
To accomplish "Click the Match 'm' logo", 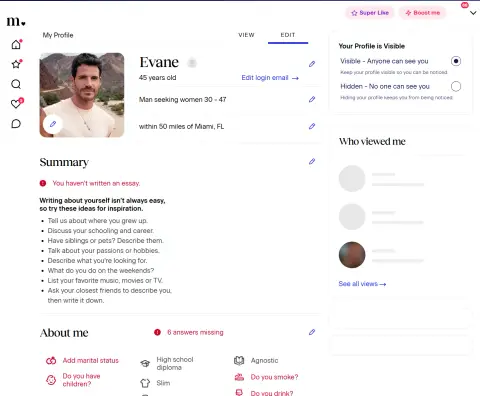I will pos(16,21).
